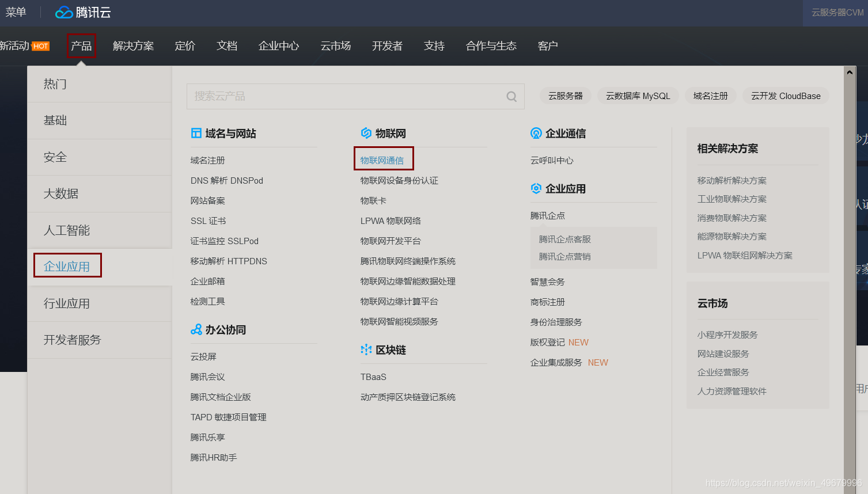Open the 腾讯HR助手 link

(x=214, y=457)
